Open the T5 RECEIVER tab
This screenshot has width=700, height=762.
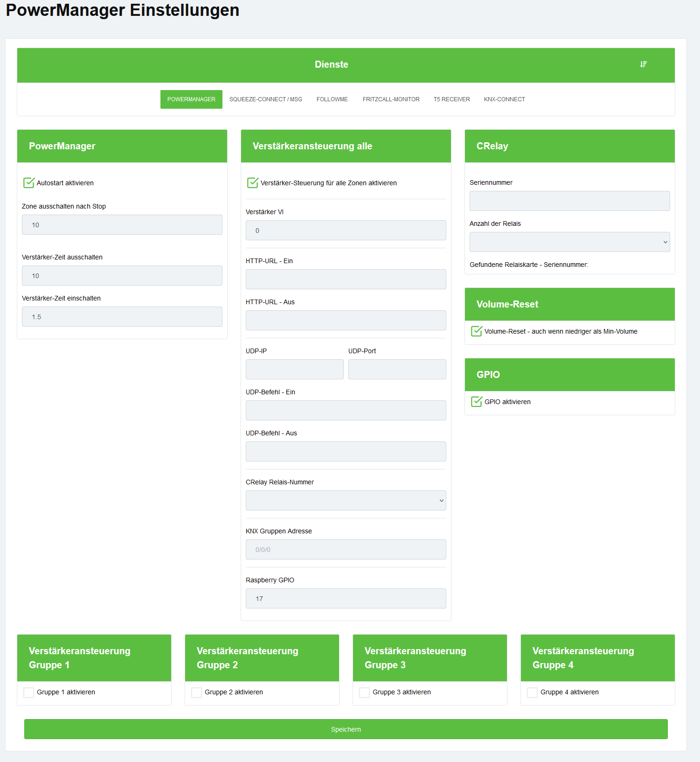tap(451, 99)
